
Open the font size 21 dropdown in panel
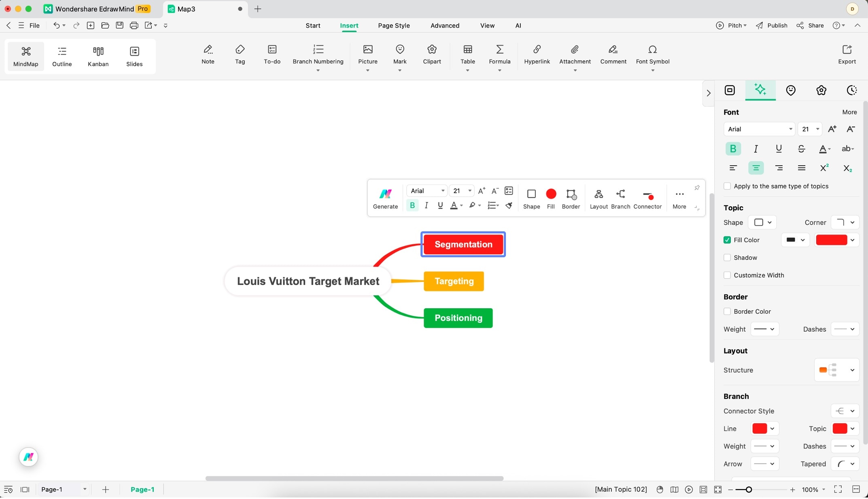pyautogui.click(x=810, y=129)
